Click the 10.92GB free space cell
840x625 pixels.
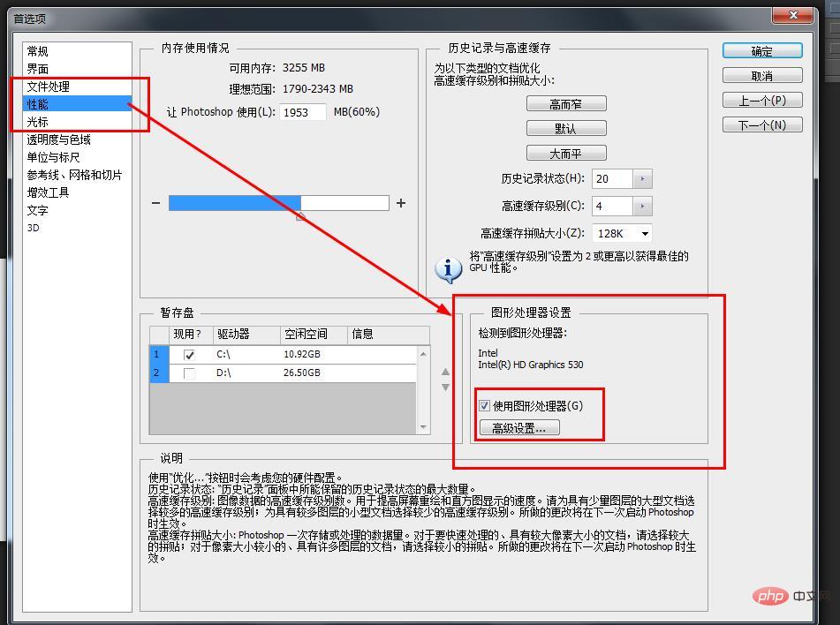point(302,355)
